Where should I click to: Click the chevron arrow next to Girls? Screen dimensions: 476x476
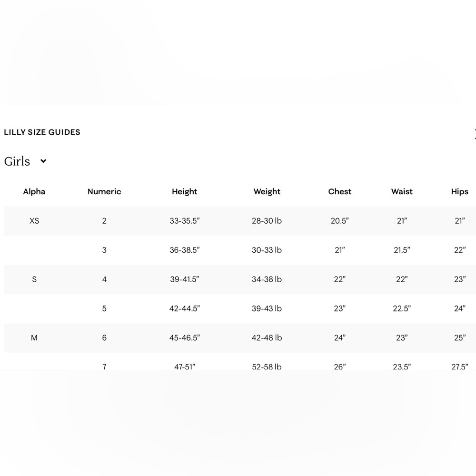(x=43, y=161)
